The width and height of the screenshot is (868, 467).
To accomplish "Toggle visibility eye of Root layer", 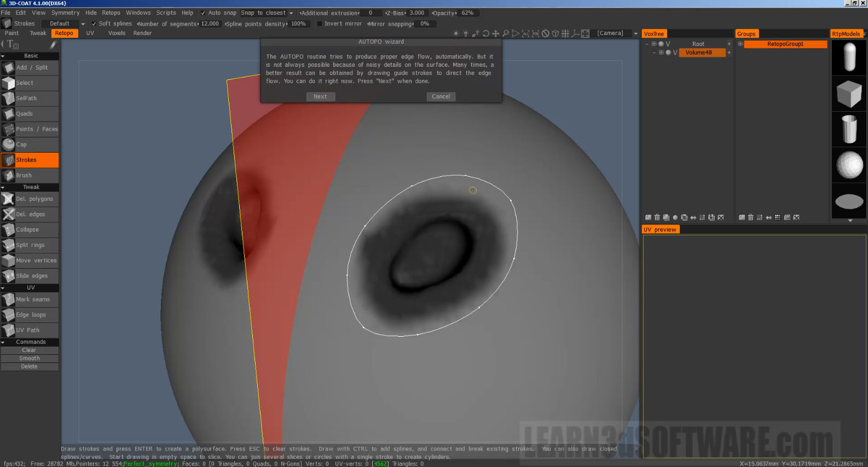I will pyautogui.click(x=653, y=44).
